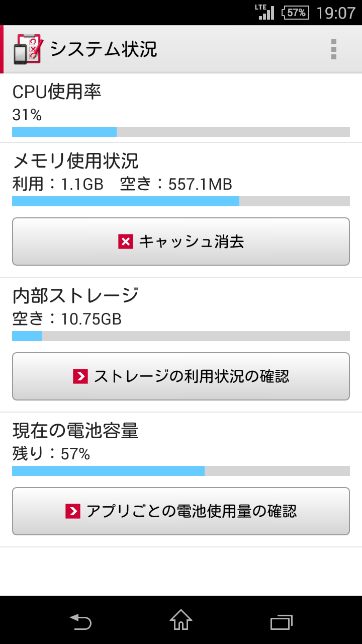
Task: Tap the CPU使用率 progress bar
Action: pos(181,132)
